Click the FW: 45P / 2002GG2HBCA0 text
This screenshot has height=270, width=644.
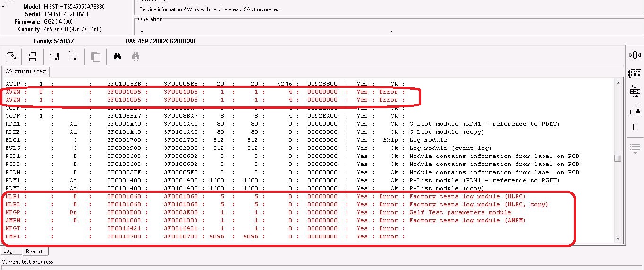coord(160,41)
